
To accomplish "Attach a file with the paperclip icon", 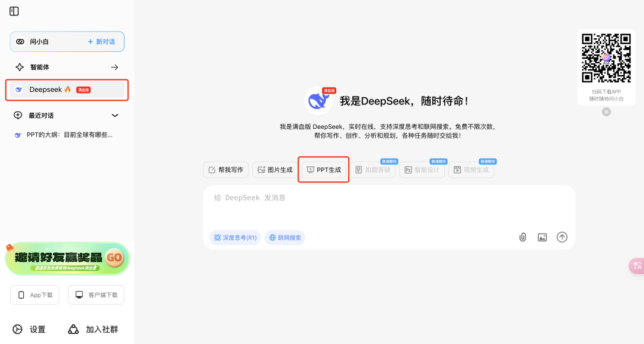I will coord(522,237).
